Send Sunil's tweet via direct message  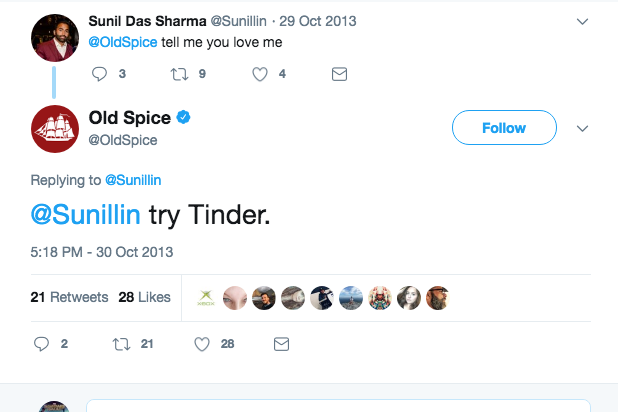click(x=339, y=73)
